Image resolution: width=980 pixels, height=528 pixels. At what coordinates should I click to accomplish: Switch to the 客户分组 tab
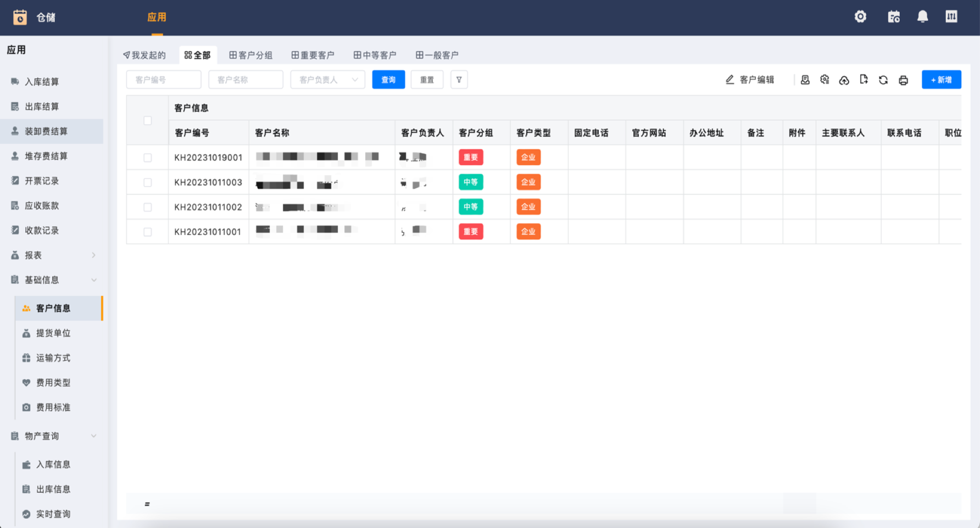coord(250,55)
